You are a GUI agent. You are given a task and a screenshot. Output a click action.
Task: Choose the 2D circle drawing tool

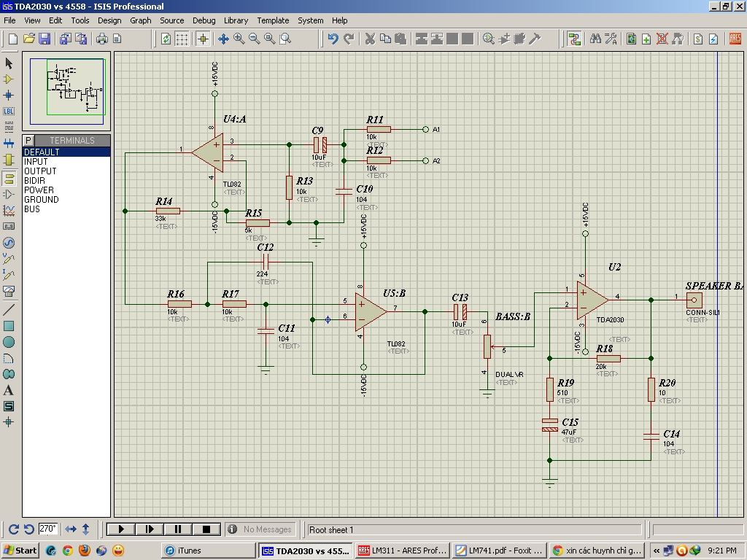pos(9,342)
